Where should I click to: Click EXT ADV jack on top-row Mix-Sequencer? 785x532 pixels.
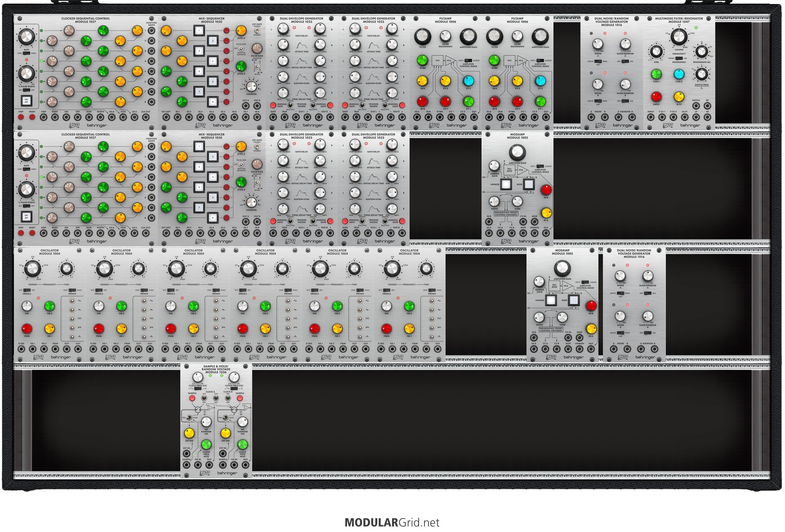pos(166,117)
